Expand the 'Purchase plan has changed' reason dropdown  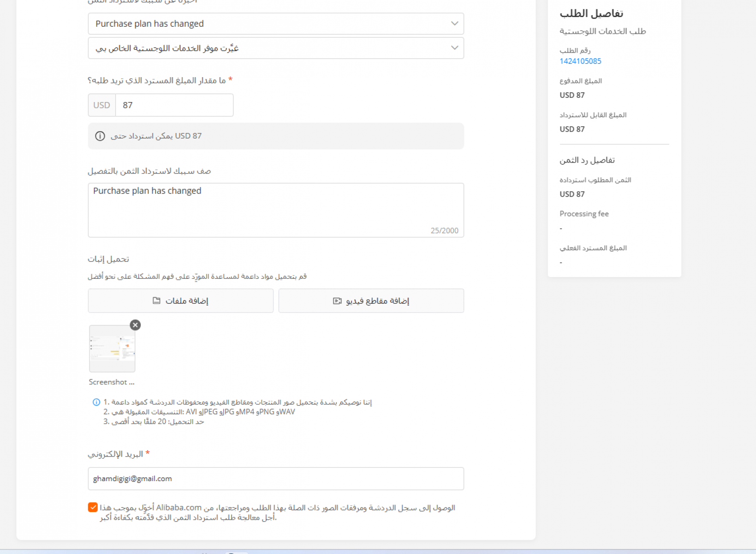(x=276, y=24)
